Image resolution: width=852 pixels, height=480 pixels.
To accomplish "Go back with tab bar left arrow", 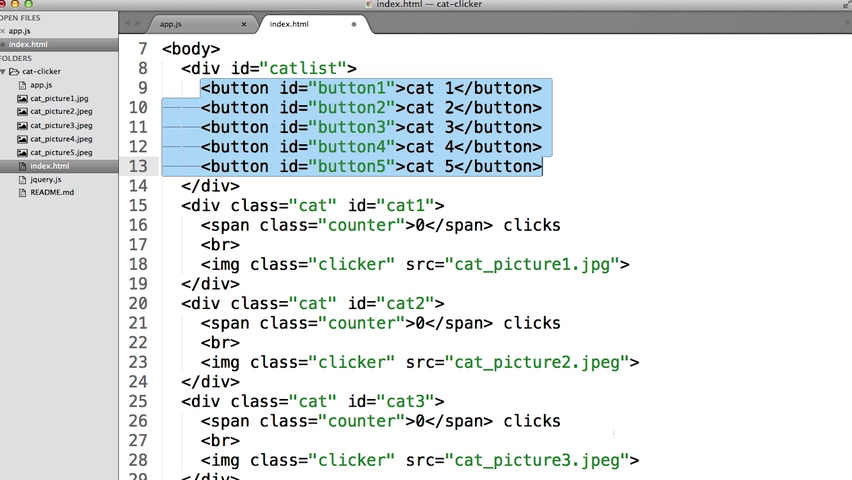I will coord(127,23).
